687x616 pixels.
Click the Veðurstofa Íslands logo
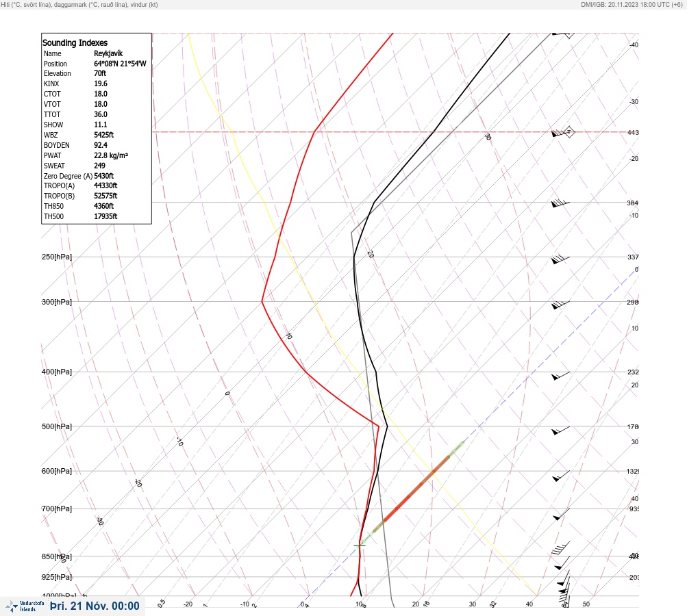(25, 606)
